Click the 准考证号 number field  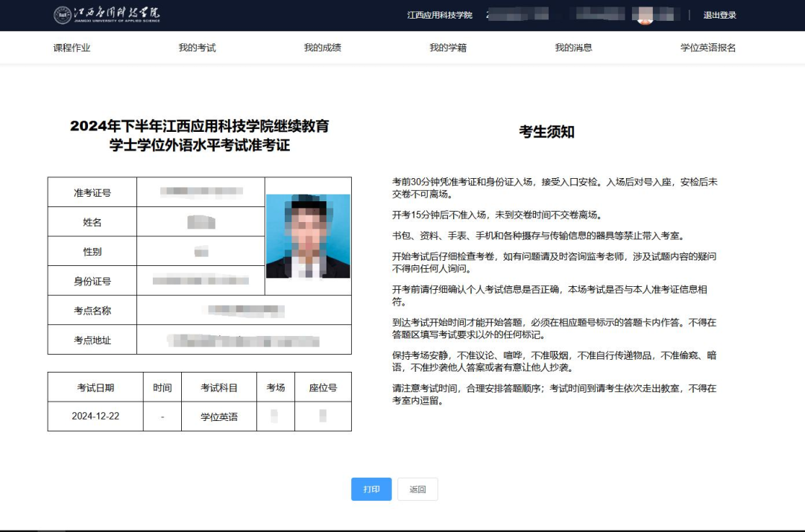(200, 192)
